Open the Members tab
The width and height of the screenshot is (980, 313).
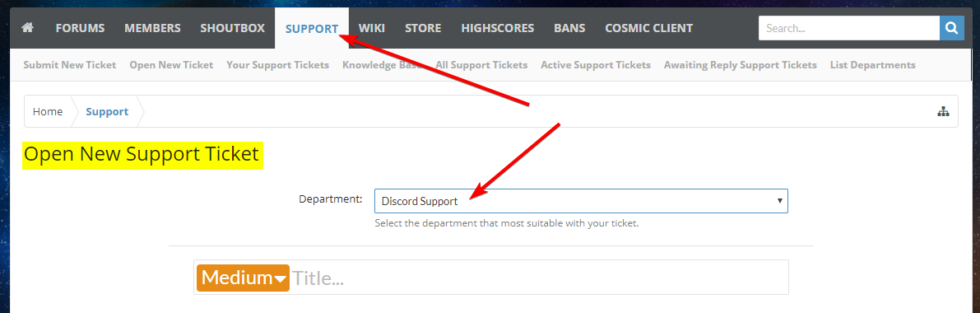152,28
